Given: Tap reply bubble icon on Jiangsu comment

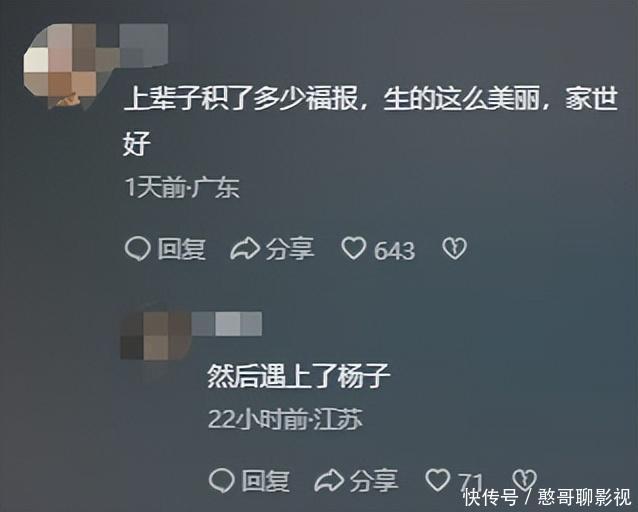Looking at the screenshot, I should pos(221,481).
